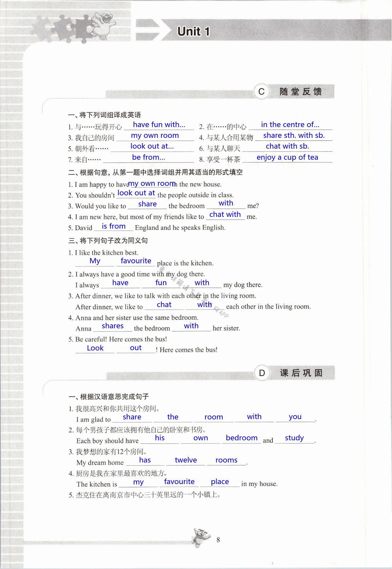
Task: Click the answer 'favourite' before 'place is the kitchen'
Action: tap(136, 261)
